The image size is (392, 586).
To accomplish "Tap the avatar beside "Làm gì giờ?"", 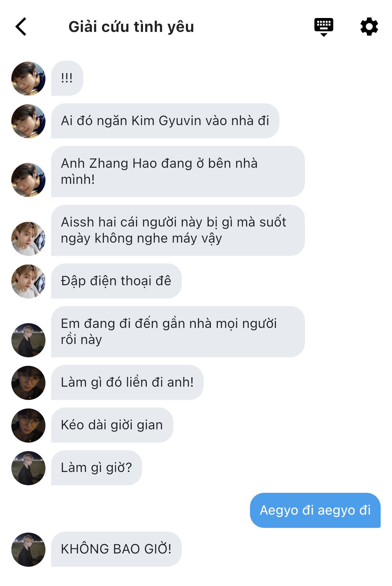I will pyautogui.click(x=28, y=468).
